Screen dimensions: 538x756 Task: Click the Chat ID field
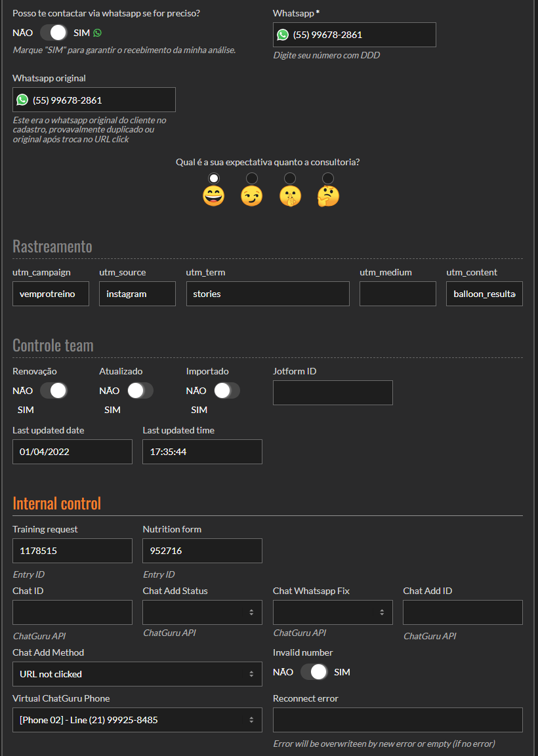pyautogui.click(x=72, y=612)
